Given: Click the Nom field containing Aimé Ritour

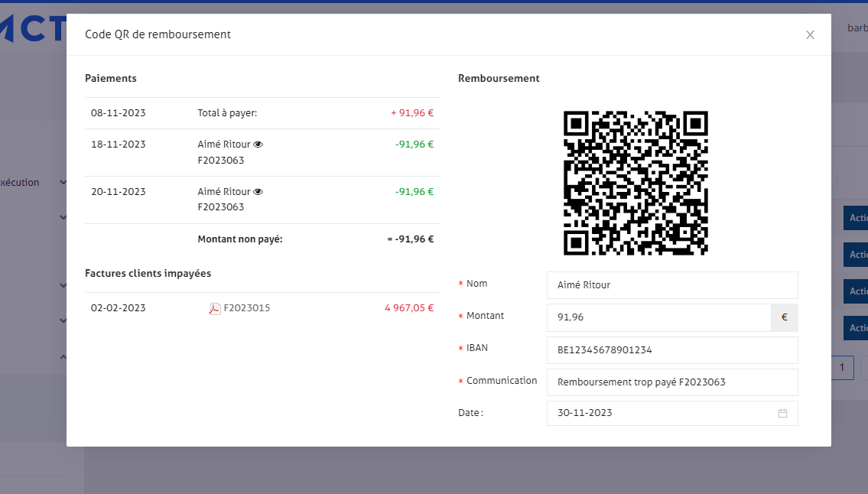Looking at the screenshot, I should click(671, 285).
